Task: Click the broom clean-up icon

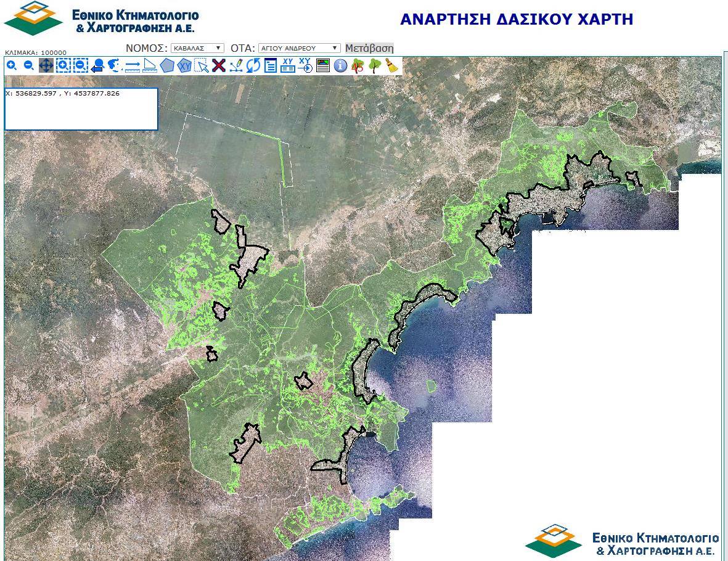Action: [x=392, y=65]
